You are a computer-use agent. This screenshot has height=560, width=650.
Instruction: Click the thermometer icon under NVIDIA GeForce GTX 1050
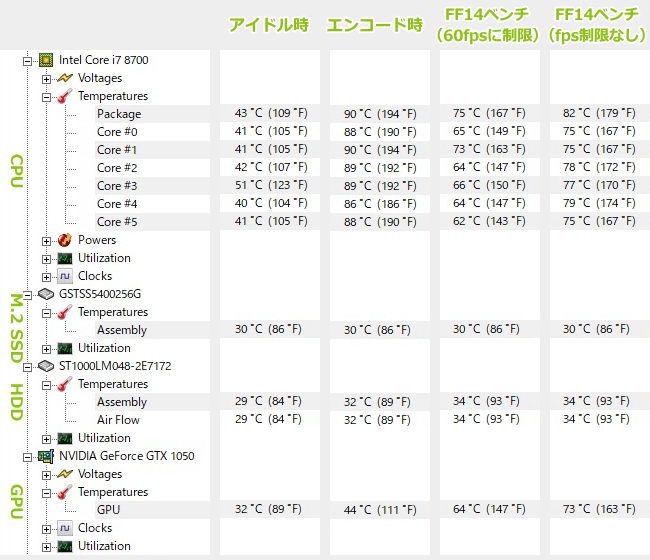(65, 492)
